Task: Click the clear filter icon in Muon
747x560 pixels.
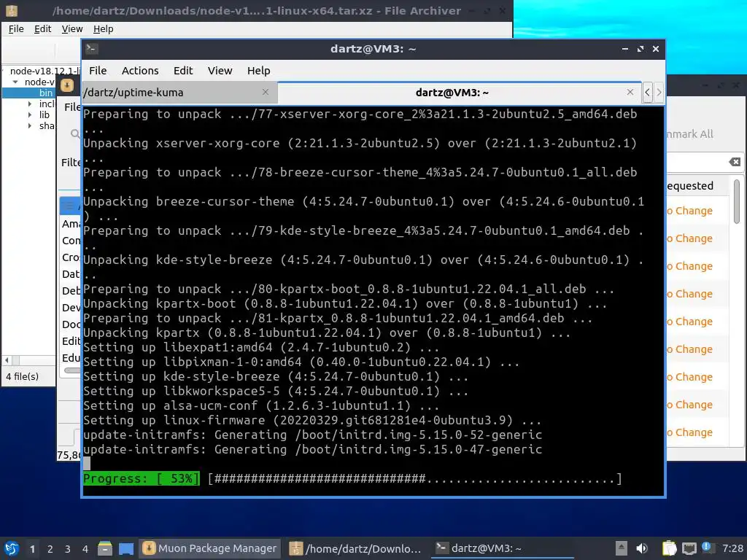Action: tap(735, 163)
